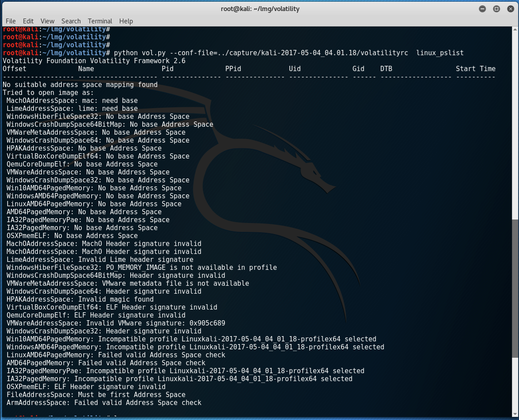This screenshot has height=420, width=519.
Task: Open the View menu
Action: tap(47, 21)
